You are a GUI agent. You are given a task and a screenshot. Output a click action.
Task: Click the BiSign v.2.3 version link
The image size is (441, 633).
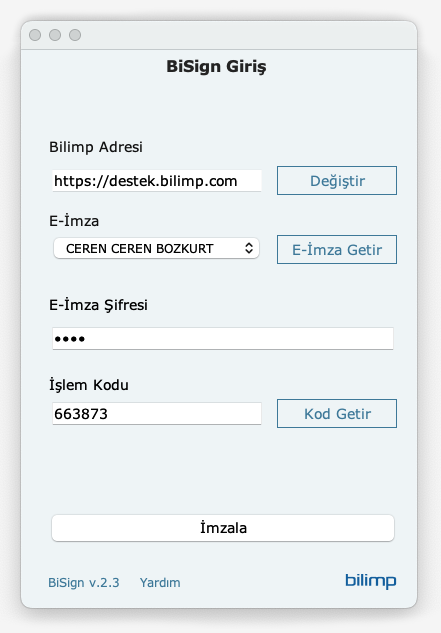tap(84, 583)
